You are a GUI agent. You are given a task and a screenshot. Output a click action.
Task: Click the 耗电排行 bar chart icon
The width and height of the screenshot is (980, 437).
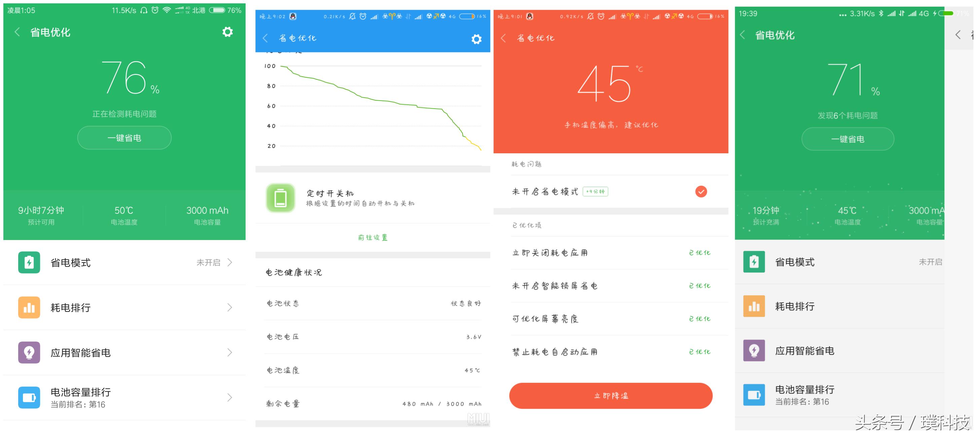29,308
